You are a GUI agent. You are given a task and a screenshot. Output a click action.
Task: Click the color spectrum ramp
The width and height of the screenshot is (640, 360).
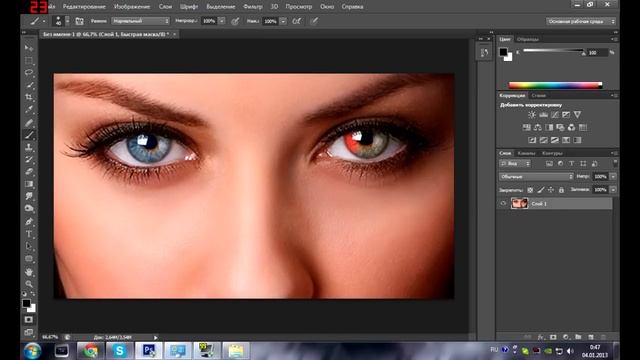[x=555, y=85]
